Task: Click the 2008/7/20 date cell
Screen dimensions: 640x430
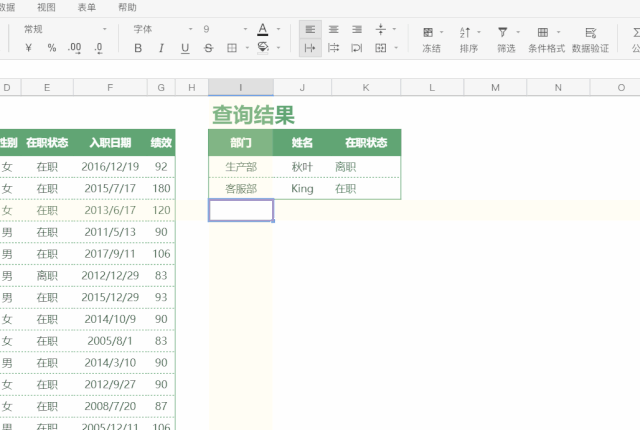Action: point(110,406)
